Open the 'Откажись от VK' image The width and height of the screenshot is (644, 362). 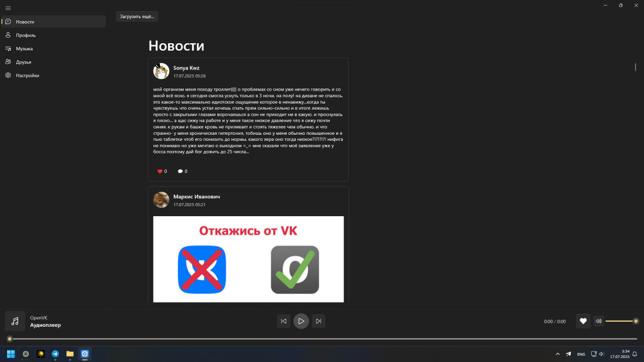pyautogui.click(x=249, y=259)
